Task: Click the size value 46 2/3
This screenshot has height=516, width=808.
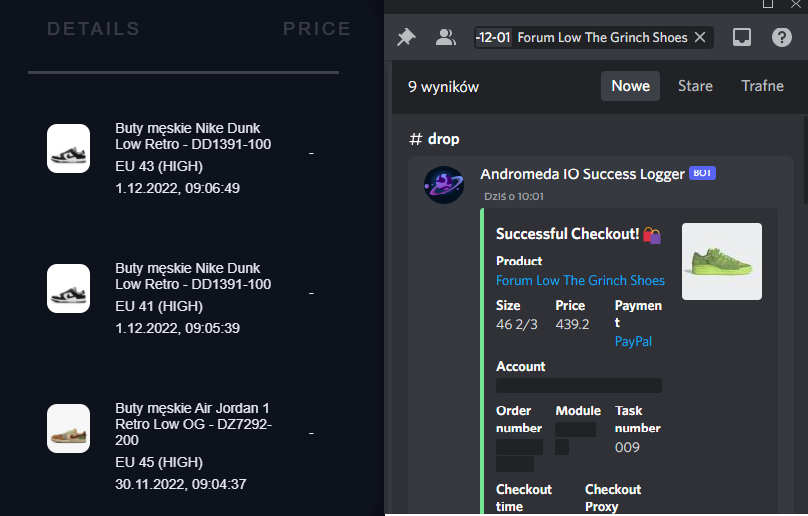Action: pyautogui.click(x=516, y=324)
